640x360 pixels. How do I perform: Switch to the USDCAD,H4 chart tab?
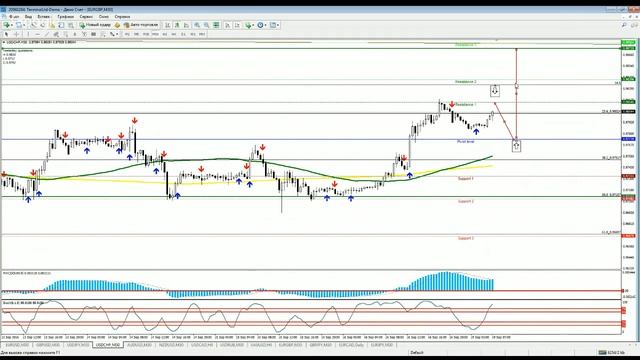pyautogui.click(x=202, y=345)
